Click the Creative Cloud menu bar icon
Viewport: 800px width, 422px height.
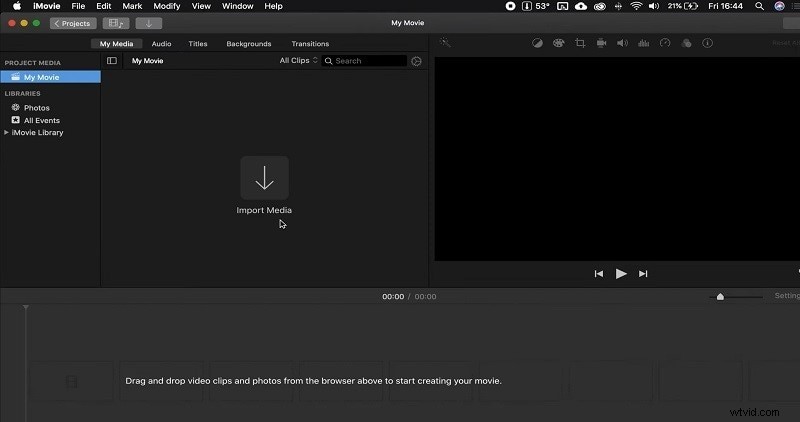600,6
